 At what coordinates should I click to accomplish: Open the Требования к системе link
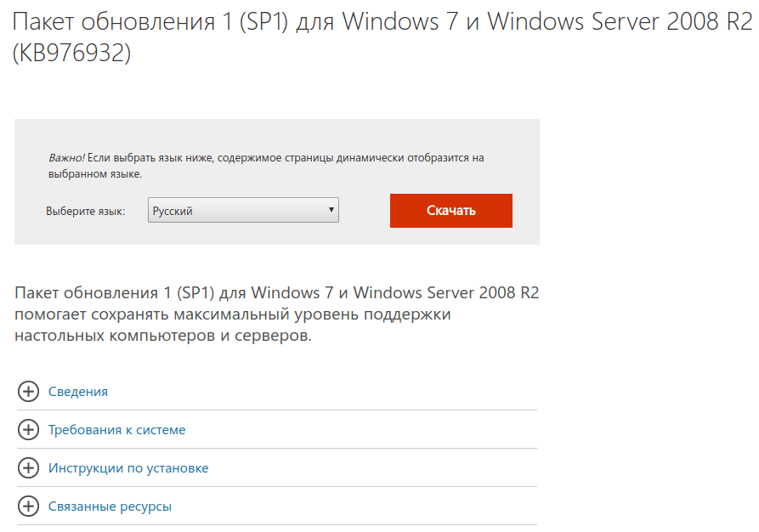[x=116, y=430]
